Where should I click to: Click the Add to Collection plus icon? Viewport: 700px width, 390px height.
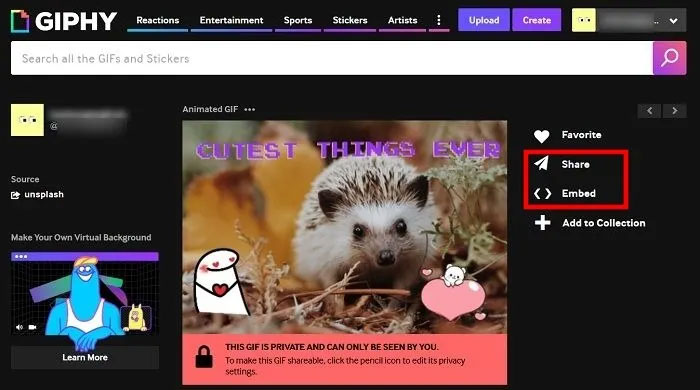tap(542, 223)
